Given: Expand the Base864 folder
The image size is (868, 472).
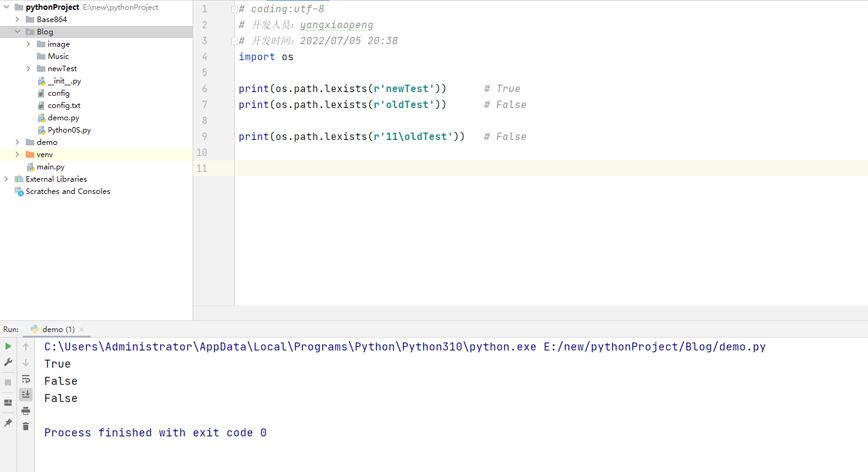Looking at the screenshot, I should coord(18,20).
